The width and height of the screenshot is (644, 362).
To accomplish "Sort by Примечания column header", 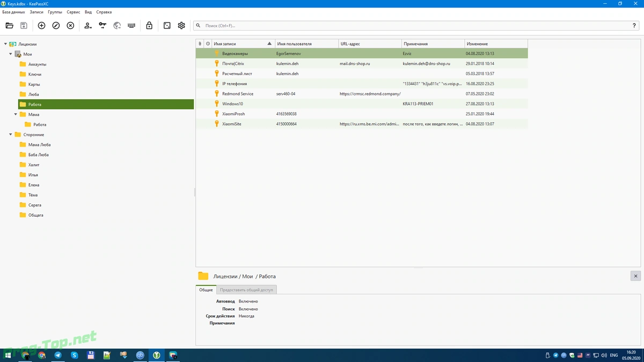I will [433, 43].
